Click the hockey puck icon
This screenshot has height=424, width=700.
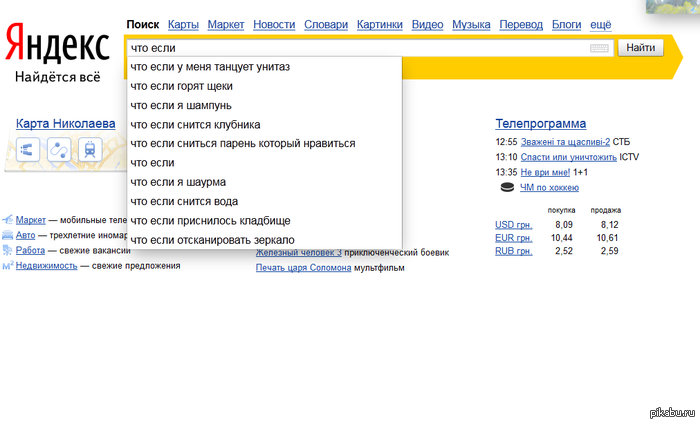click(x=506, y=187)
